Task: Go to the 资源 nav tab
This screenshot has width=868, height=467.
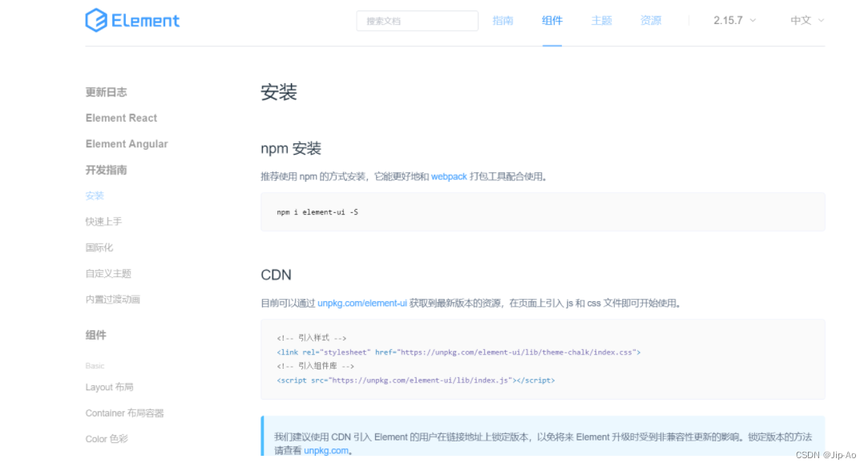Action: (651, 21)
